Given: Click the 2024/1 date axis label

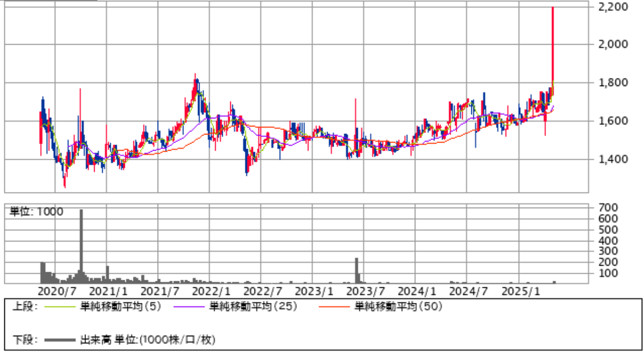Looking at the screenshot, I should [417, 292].
